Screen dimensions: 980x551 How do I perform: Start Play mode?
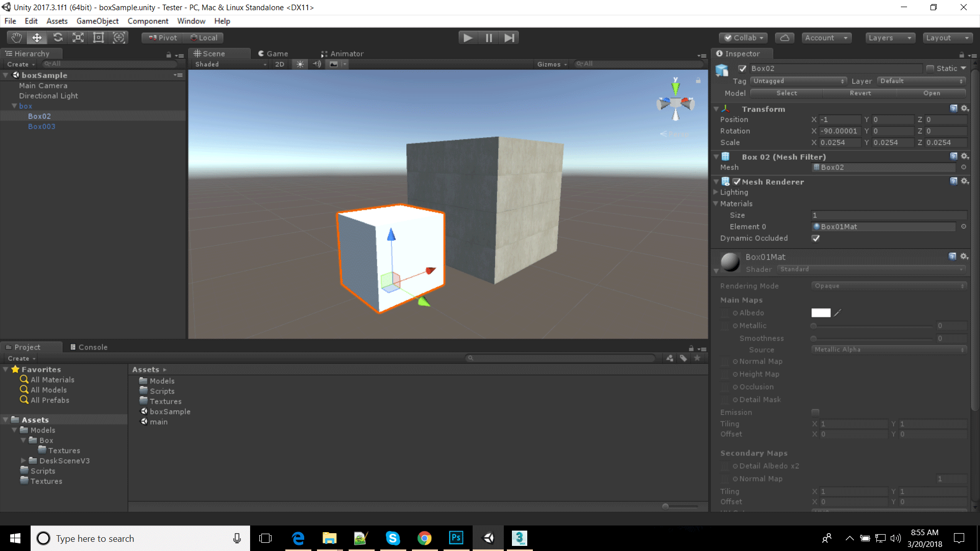468,38
